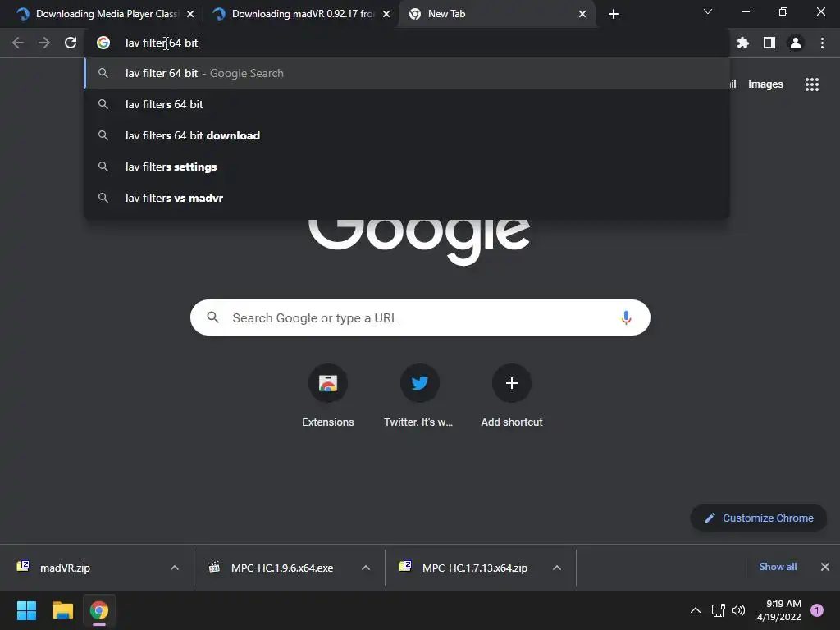840x630 pixels.
Task: Toggle the side panel icon
Action: 769,43
